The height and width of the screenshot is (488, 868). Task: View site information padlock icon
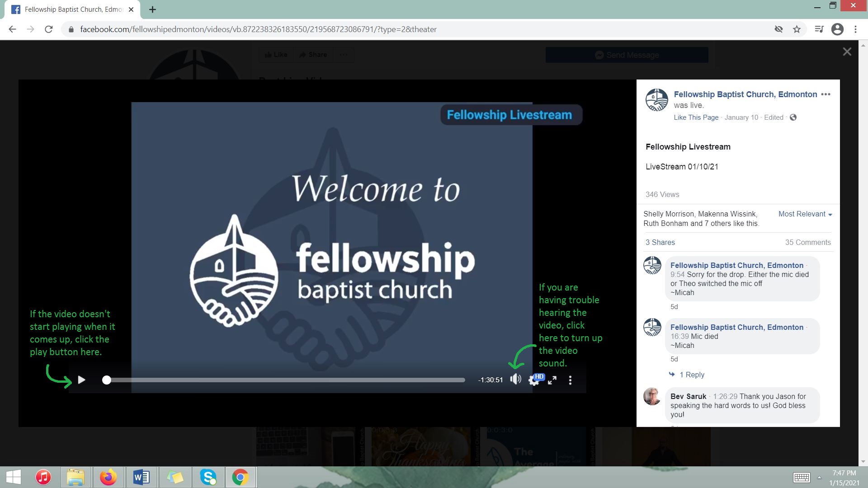pos(71,29)
